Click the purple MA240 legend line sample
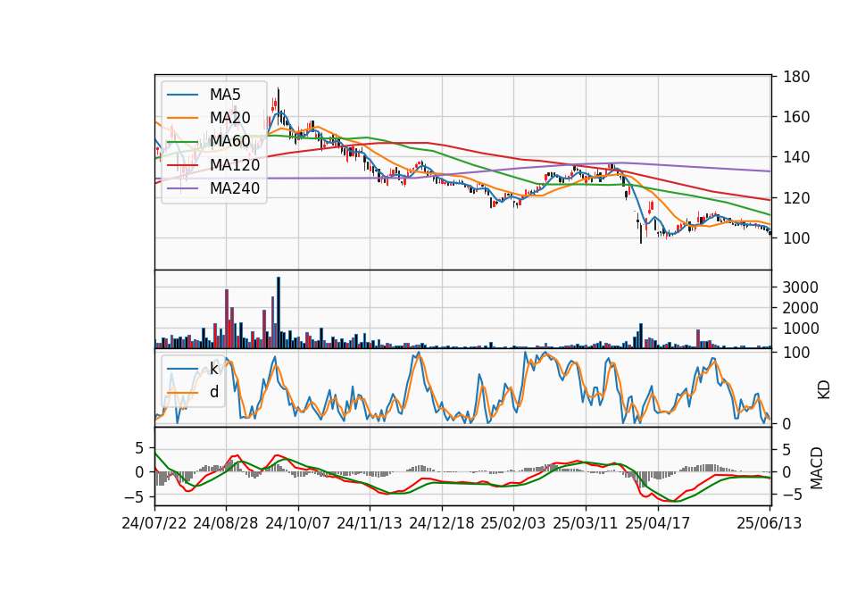Image resolution: width=857 pixels, height=616 pixels. tap(182, 188)
